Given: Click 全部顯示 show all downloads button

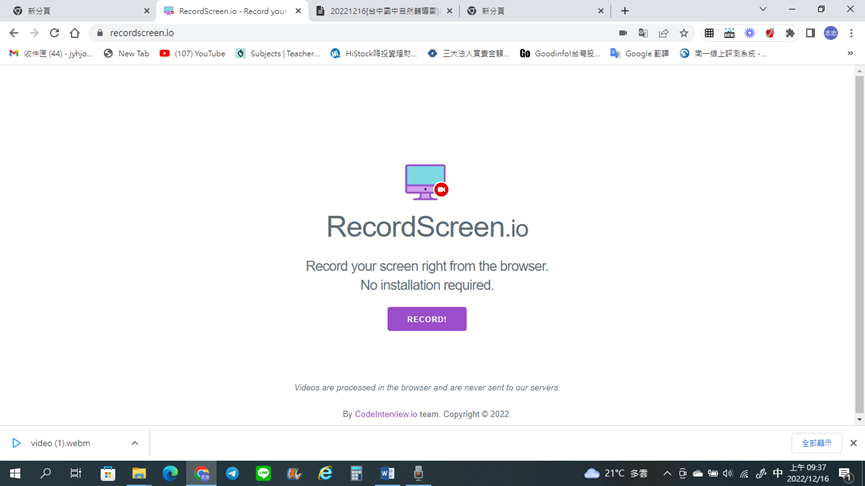Looking at the screenshot, I should click(x=816, y=443).
